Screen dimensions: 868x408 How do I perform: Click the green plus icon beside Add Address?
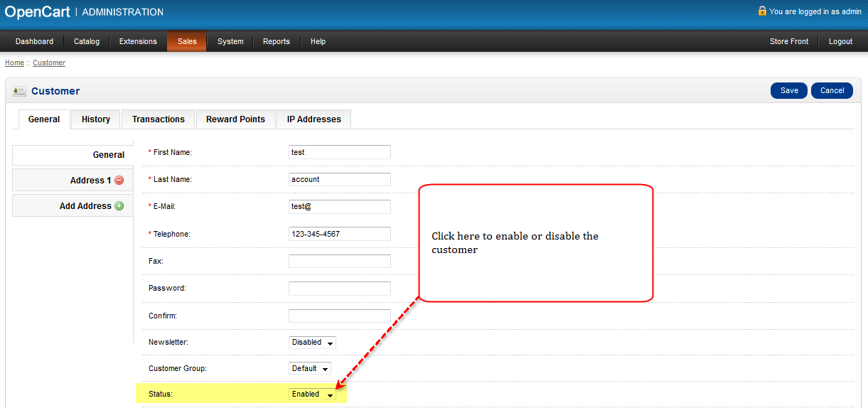119,206
